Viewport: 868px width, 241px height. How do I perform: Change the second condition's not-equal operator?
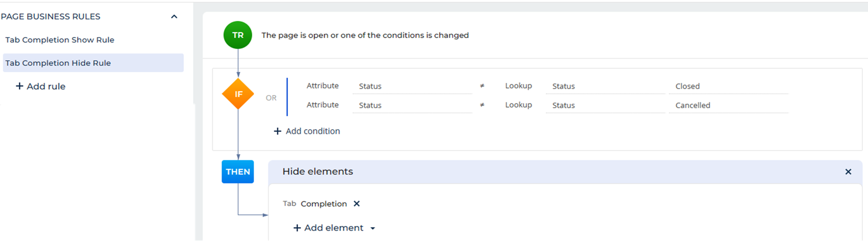[482, 105]
